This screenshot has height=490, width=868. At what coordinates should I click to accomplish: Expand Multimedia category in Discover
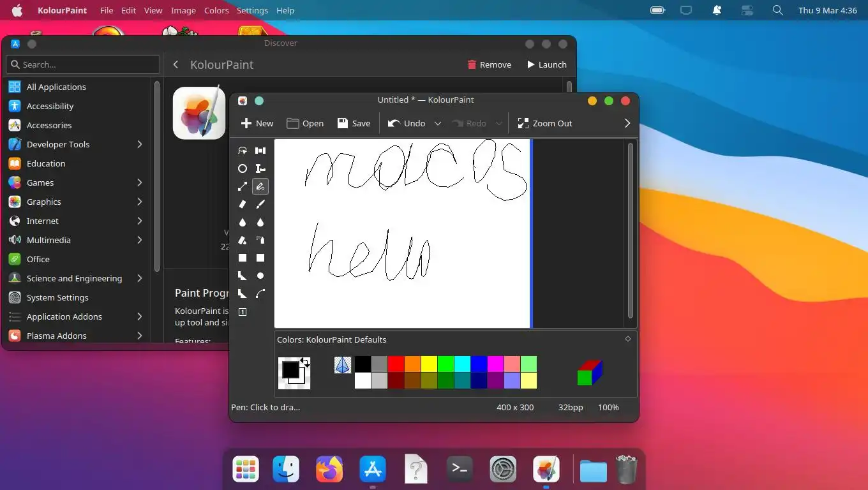pyautogui.click(x=139, y=240)
